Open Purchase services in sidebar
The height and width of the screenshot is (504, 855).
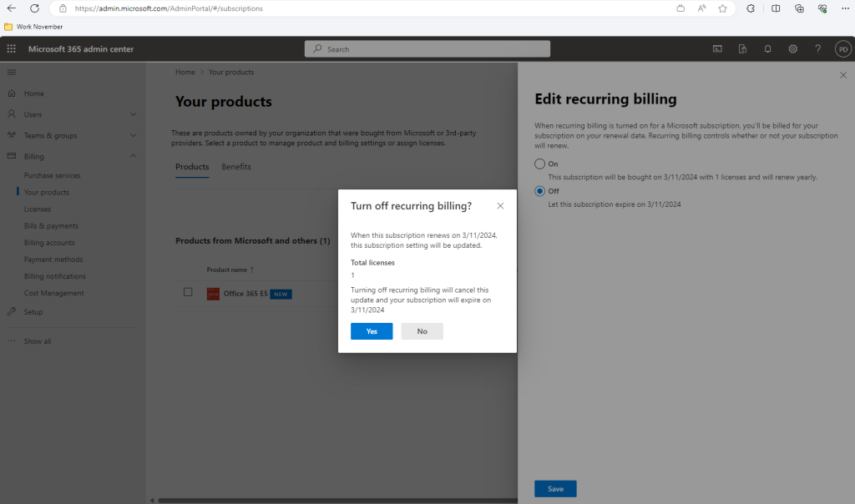click(x=52, y=175)
